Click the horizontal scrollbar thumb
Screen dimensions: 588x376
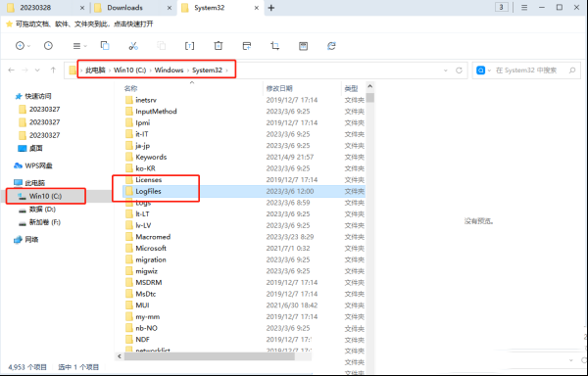point(210,356)
